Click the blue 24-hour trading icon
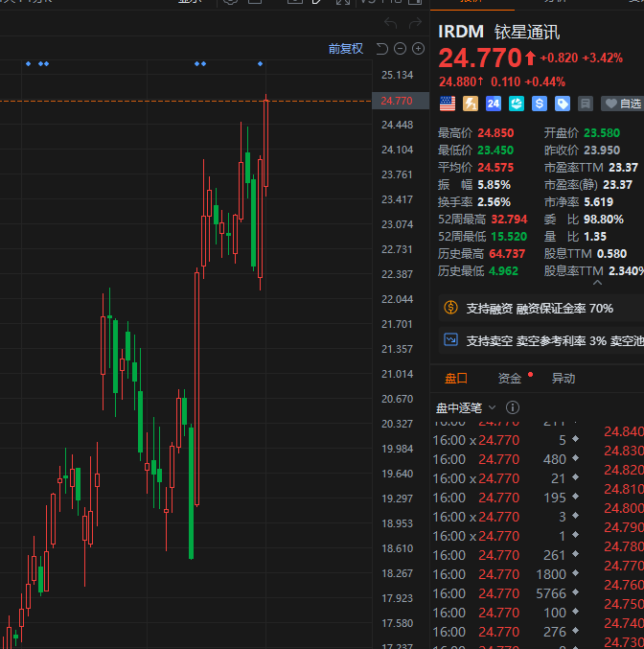 pos(494,104)
